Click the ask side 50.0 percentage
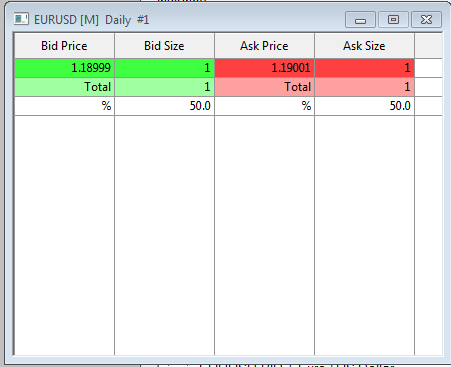Screen dimensions: 451x367 364,106
